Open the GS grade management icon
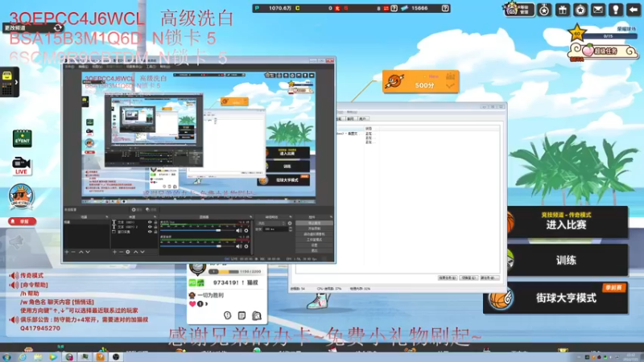This screenshot has height=362, width=644. (519, 9)
